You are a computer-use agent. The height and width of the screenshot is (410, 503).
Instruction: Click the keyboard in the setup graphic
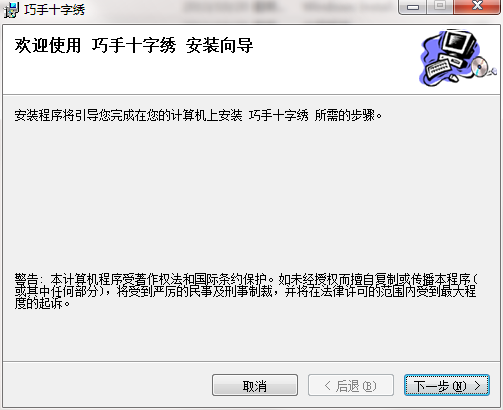[x=438, y=67]
